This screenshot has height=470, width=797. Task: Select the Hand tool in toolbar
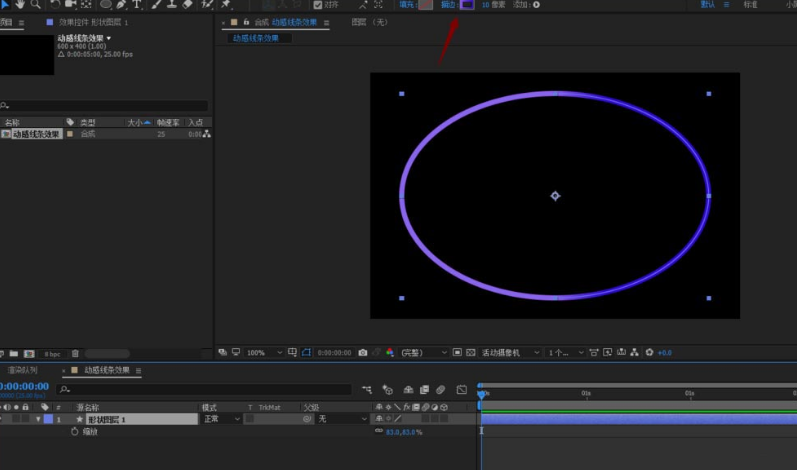tap(20, 5)
